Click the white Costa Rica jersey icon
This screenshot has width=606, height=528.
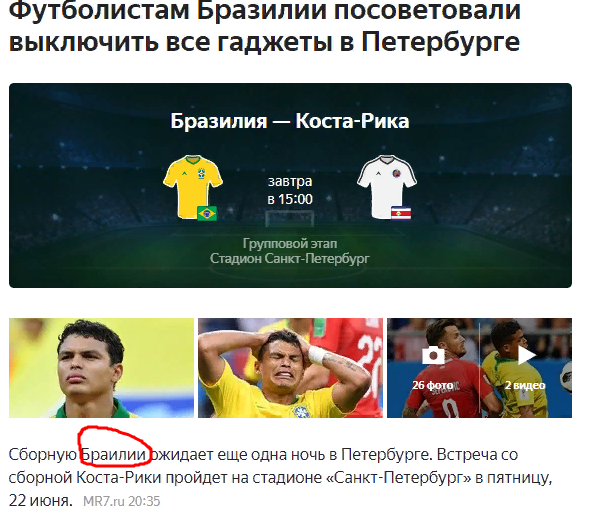pyautogui.click(x=387, y=187)
